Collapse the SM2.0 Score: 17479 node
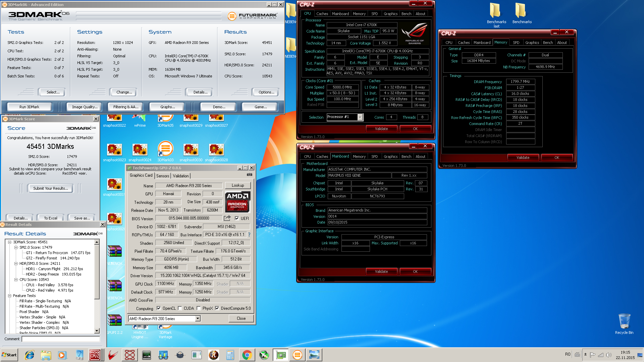This screenshot has height=362, width=644. [x=16, y=247]
